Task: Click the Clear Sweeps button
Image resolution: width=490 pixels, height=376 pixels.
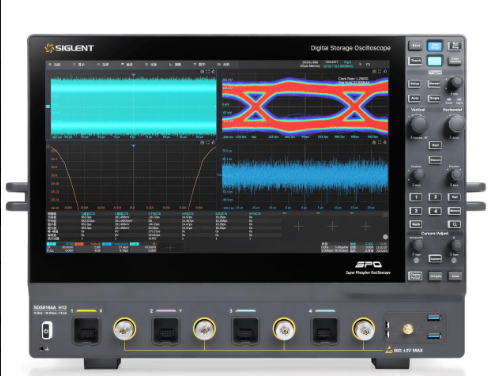Action: tap(455, 60)
